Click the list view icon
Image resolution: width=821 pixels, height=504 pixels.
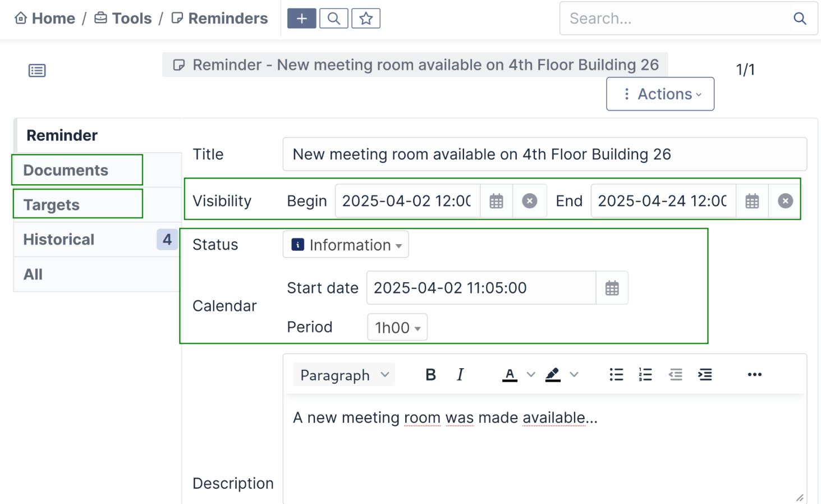click(x=37, y=71)
